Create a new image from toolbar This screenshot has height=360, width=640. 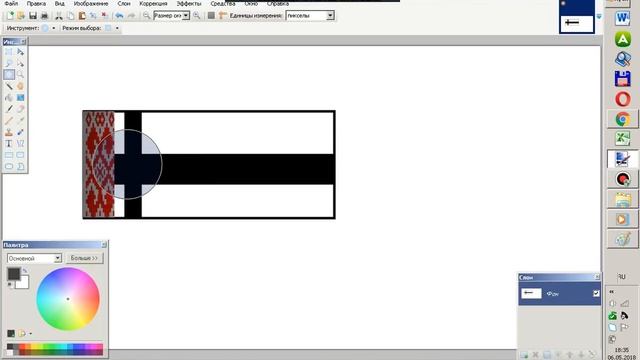click(10, 16)
